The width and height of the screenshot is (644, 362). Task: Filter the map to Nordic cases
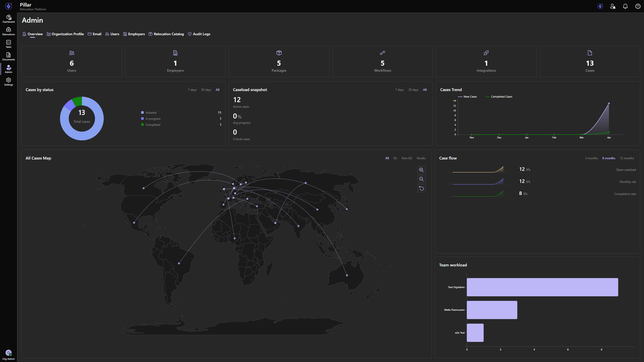(x=421, y=158)
